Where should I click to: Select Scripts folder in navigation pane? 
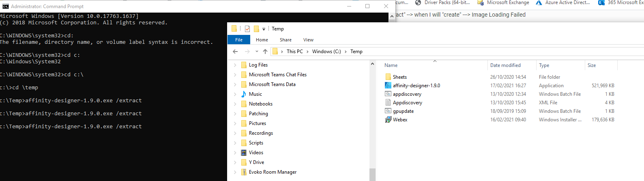coord(256,143)
